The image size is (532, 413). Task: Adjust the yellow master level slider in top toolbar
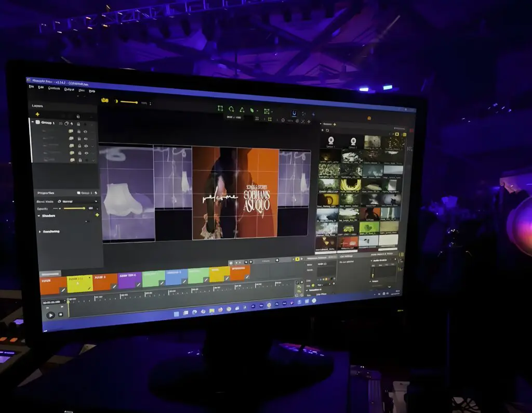tap(129, 102)
